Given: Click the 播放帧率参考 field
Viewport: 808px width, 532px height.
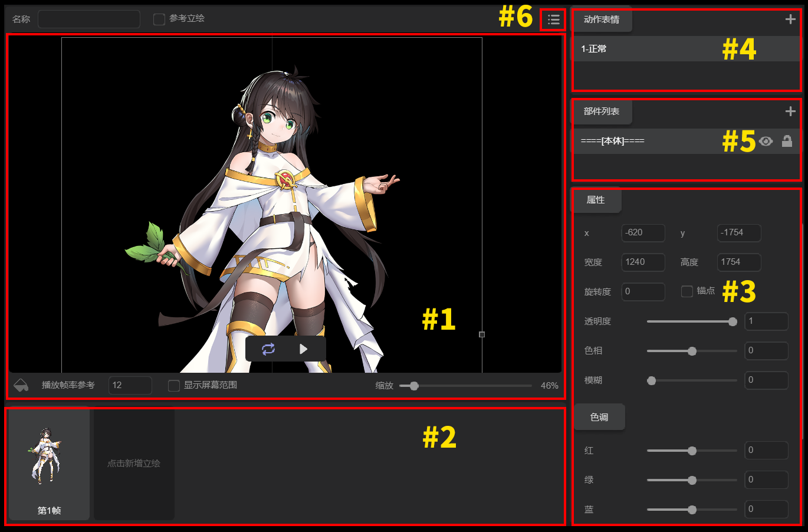Looking at the screenshot, I should click(130, 386).
